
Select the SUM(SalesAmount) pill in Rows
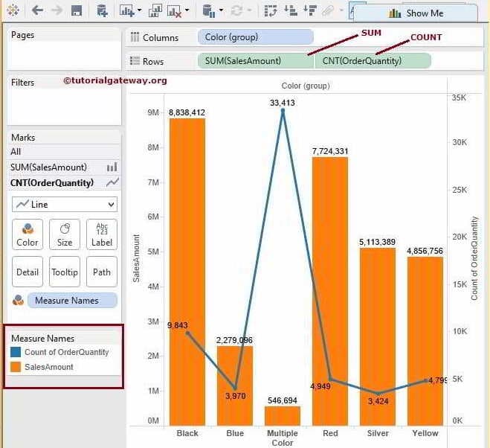pos(256,61)
